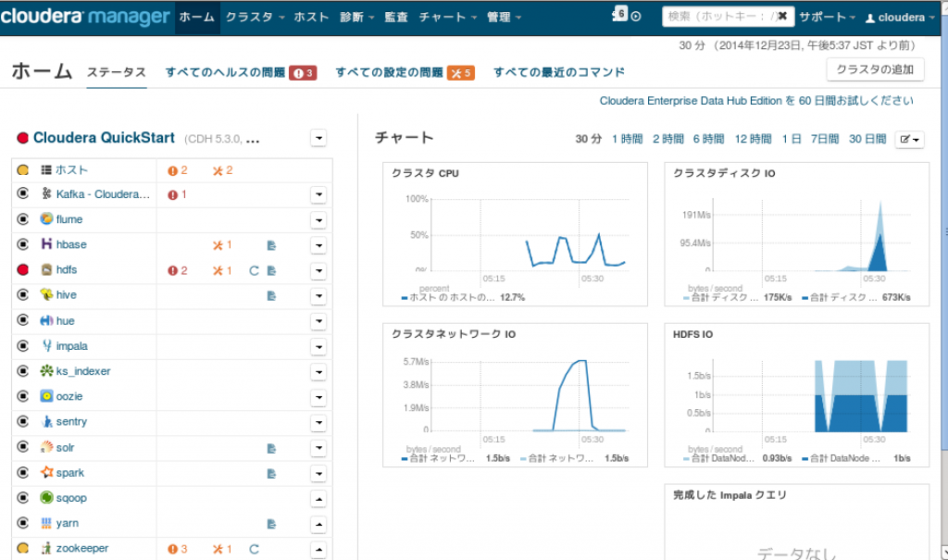Screen dimensions: 948x560
Task: Click the Kafka service icon
Action: 46,193
